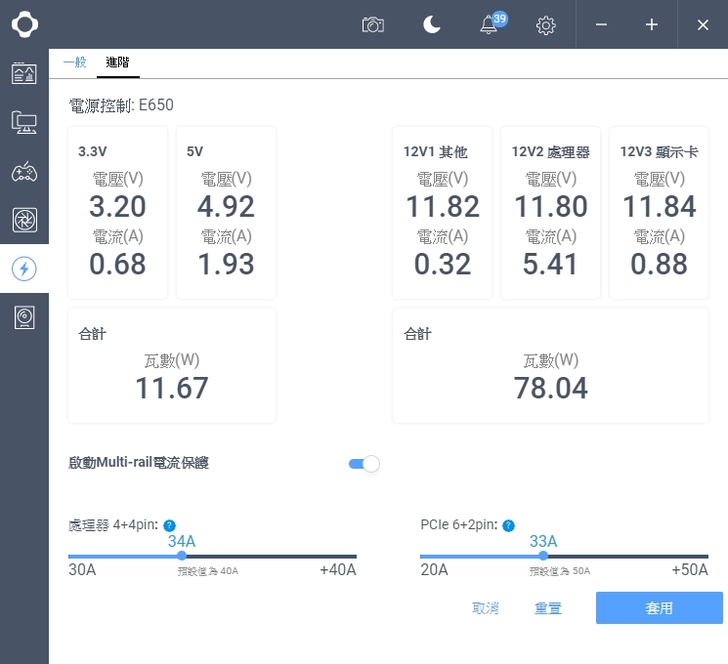
Task: Click help icon next to 處理器 4+4pin
Action: [x=169, y=525]
